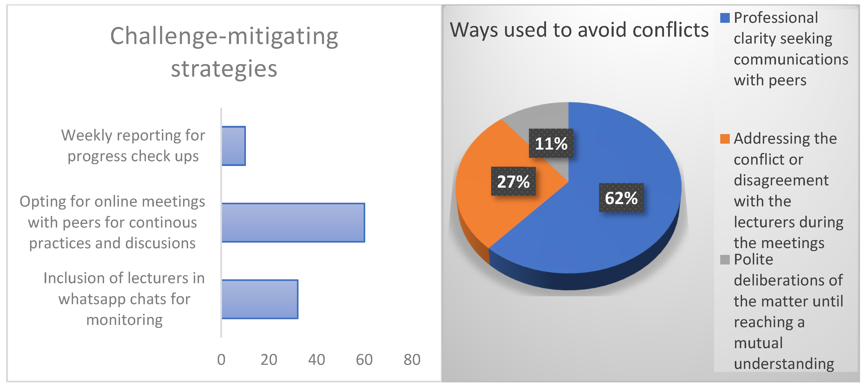The width and height of the screenshot is (868, 389).
Task: Click the gray legend swatch for Polite deliberations
Action: 725,260
